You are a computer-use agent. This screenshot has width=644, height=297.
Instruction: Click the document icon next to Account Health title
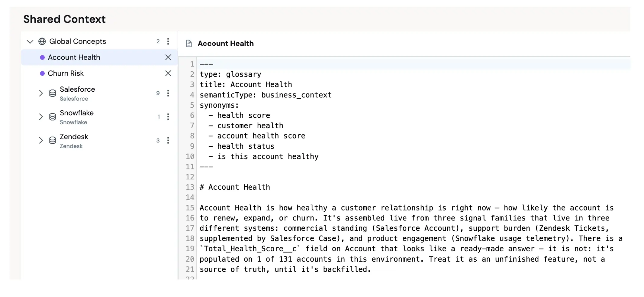click(189, 44)
